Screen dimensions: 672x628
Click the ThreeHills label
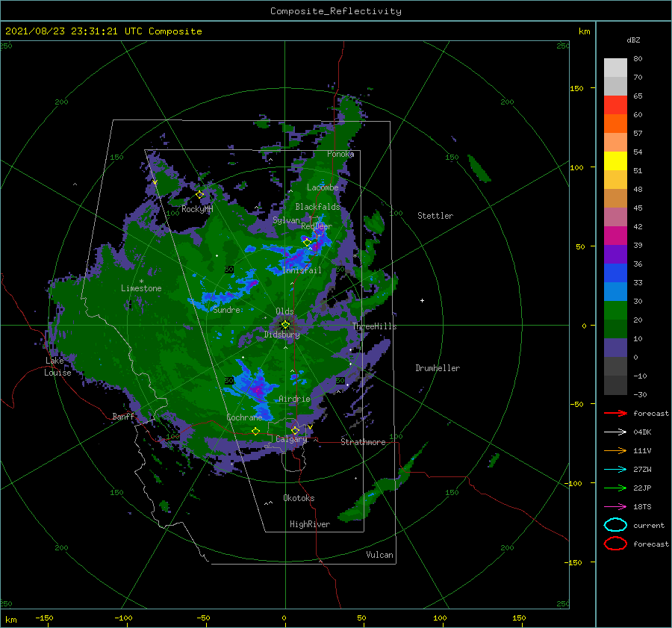[375, 326]
